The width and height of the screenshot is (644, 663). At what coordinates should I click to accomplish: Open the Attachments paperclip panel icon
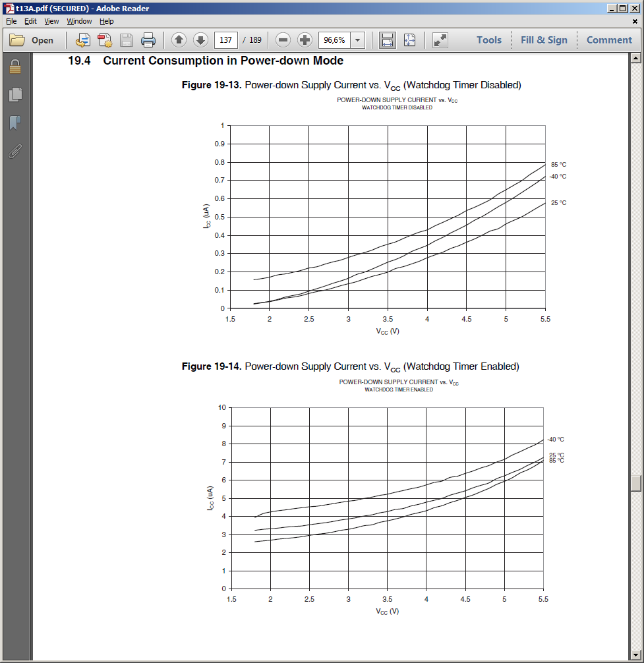click(15, 151)
